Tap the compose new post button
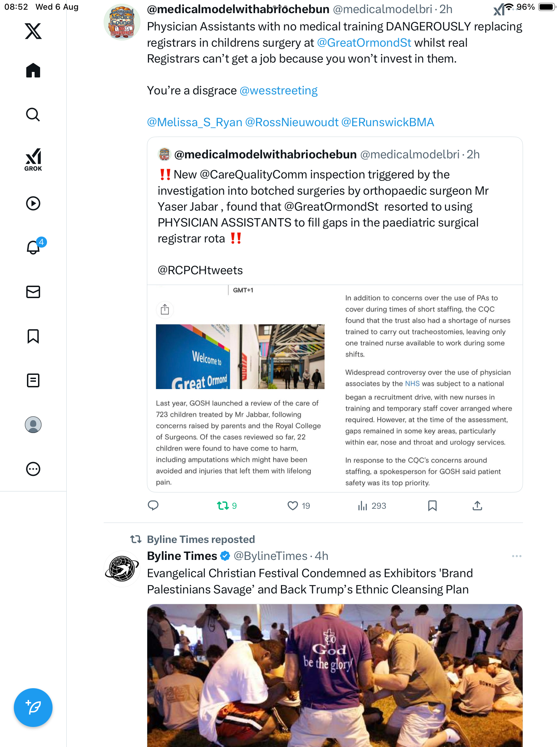 (33, 708)
